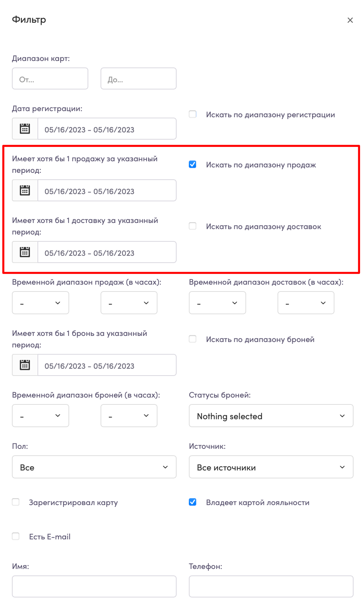
Task: Select the Имя text field
Action: (x=94, y=586)
